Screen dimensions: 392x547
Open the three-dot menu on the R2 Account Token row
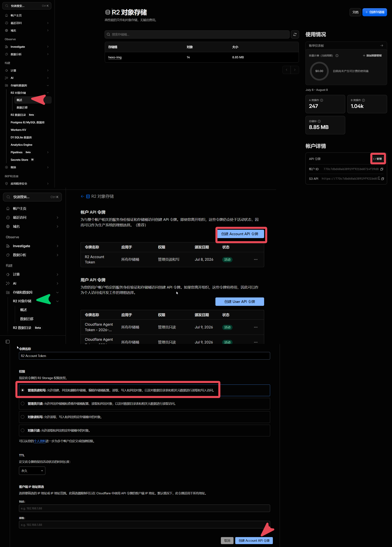coord(256,259)
